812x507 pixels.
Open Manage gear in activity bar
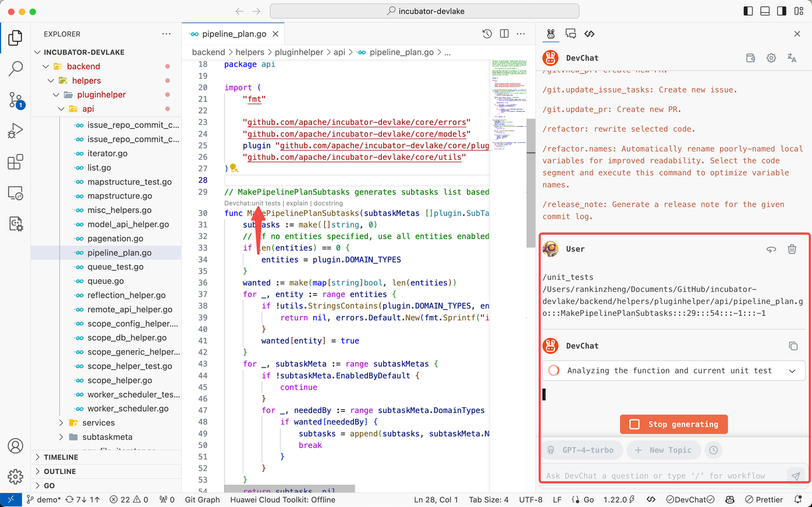click(x=15, y=477)
